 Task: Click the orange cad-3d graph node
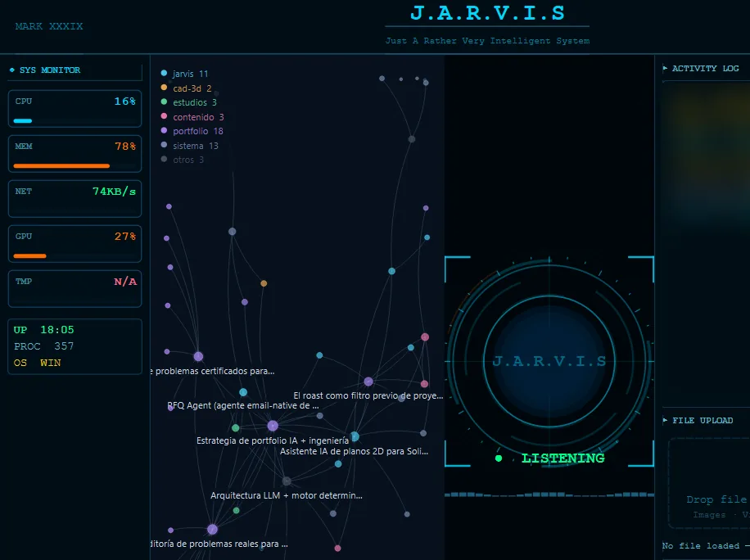[x=264, y=283]
